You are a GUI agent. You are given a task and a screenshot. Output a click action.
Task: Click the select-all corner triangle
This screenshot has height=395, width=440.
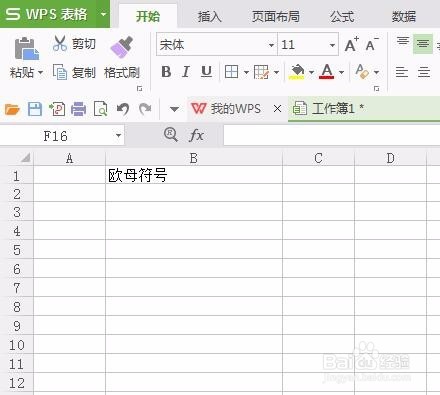[x=25, y=157]
